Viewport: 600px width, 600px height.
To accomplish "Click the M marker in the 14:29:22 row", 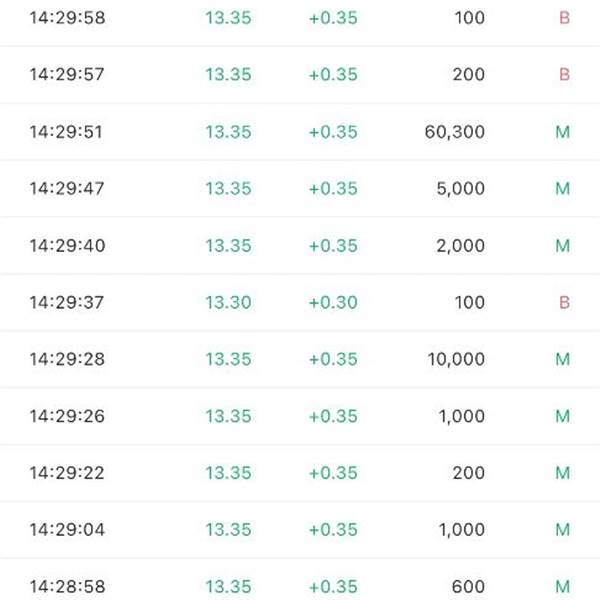I will [562, 473].
